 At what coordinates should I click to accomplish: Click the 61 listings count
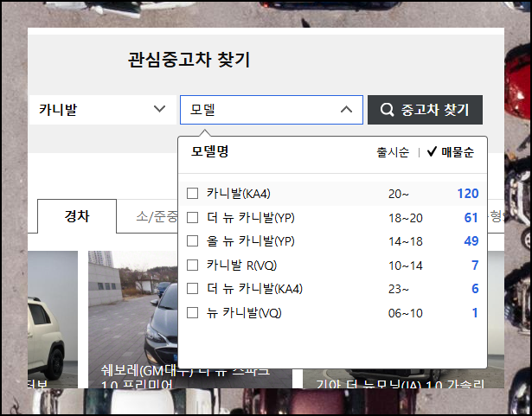[x=471, y=217]
